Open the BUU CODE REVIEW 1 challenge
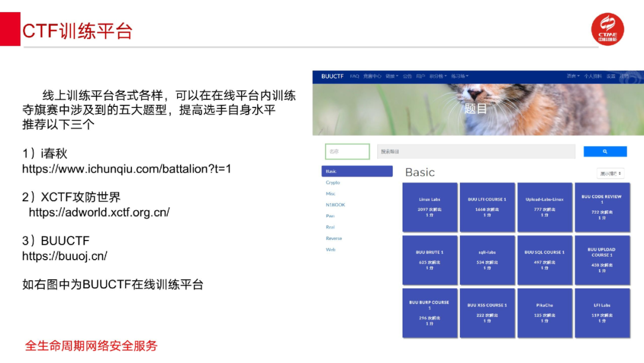644x363 pixels. pyautogui.click(x=602, y=207)
